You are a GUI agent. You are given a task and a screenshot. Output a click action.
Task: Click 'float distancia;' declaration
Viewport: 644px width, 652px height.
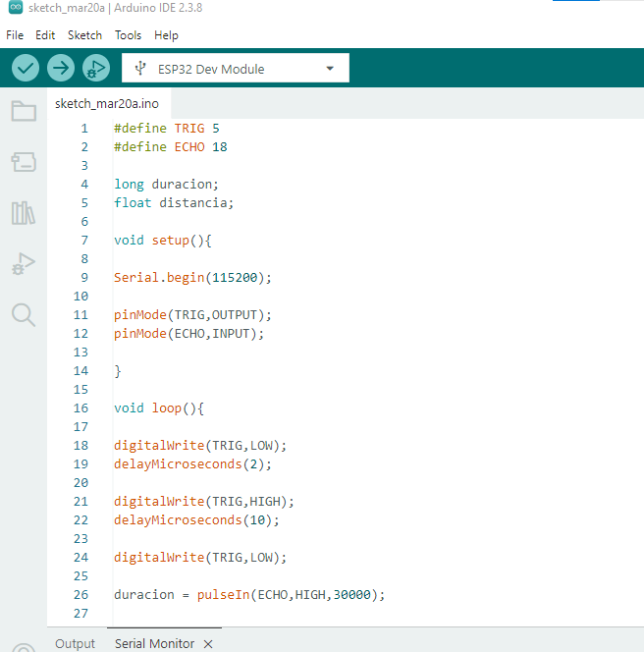(x=174, y=203)
